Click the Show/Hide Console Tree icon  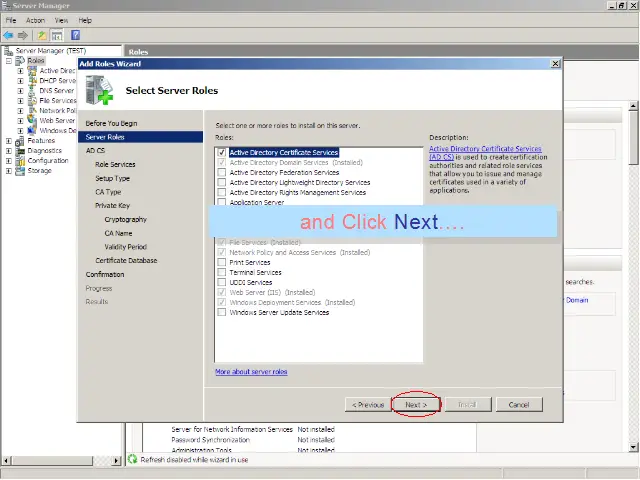[x=57, y=35]
